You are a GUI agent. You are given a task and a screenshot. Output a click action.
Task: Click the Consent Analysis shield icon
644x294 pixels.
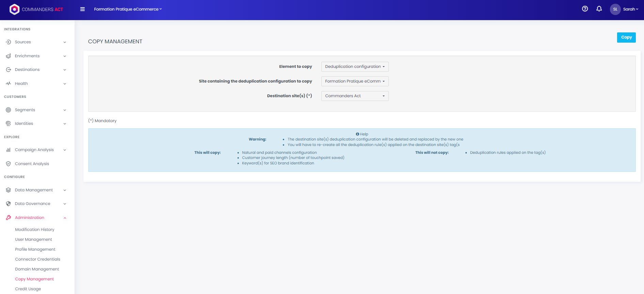(x=9, y=164)
